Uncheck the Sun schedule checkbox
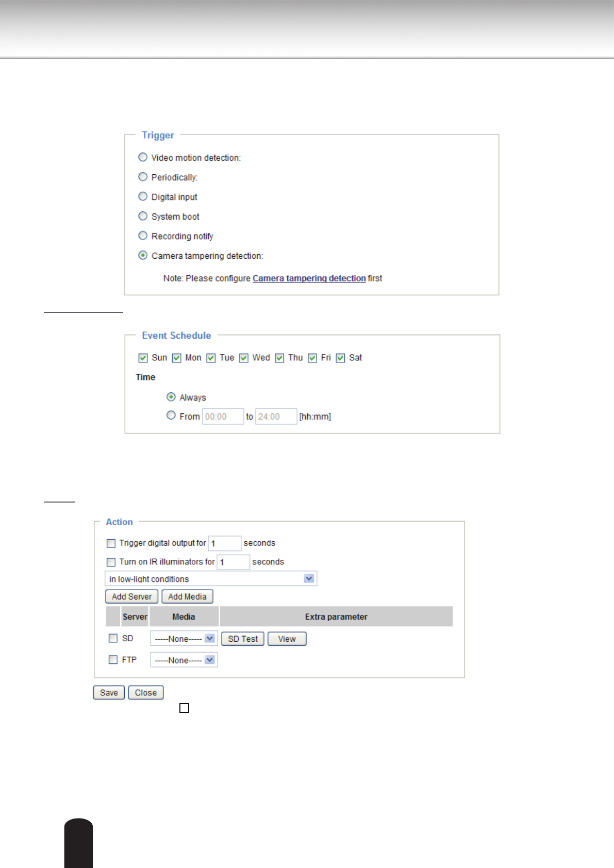The width and height of the screenshot is (614, 868). tap(143, 358)
